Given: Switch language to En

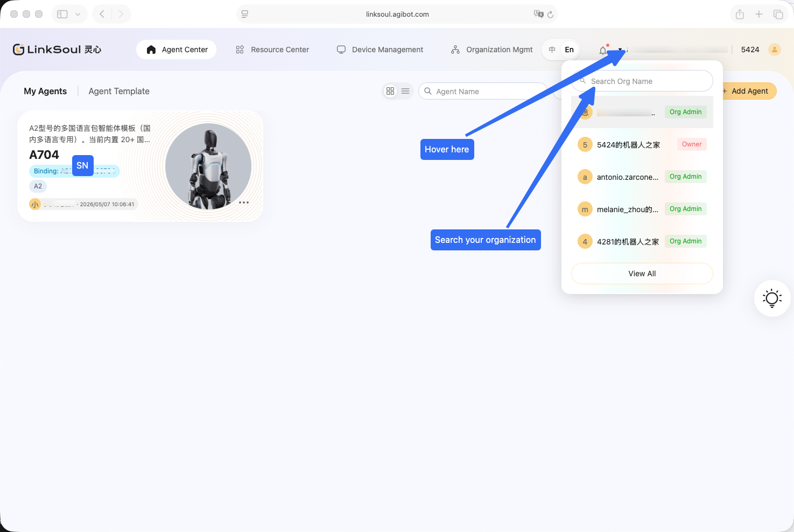Looking at the screenshot, I should click(x=569, y=50).
